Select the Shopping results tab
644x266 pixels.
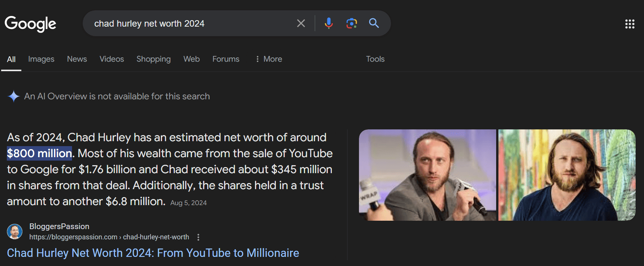[153, 59]
